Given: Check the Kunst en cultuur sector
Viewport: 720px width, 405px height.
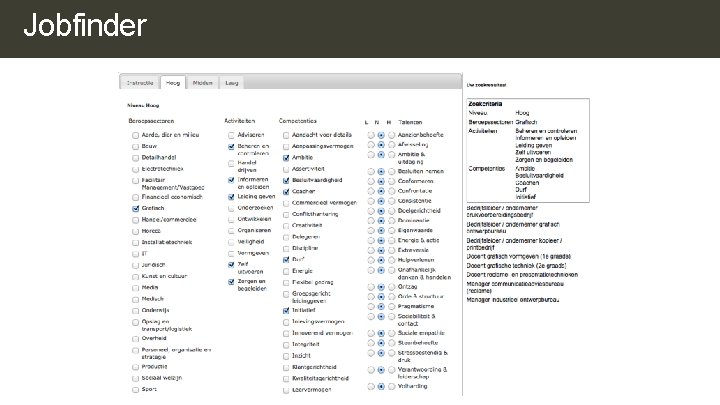Looking at the screenshot, I should (x=135, y=277).
